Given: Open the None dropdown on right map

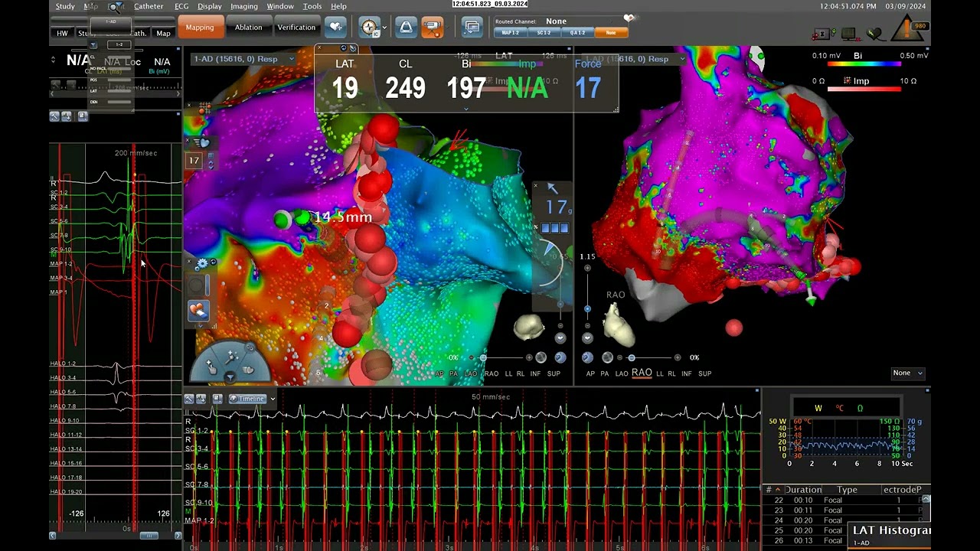Looking at the screenshot, I should click(x=908, y=373).
